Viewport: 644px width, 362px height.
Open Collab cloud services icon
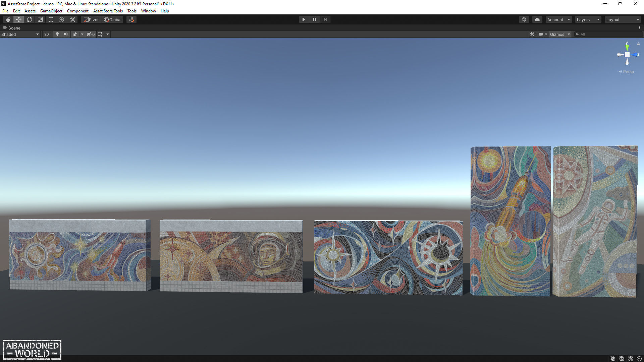[537, 19]
